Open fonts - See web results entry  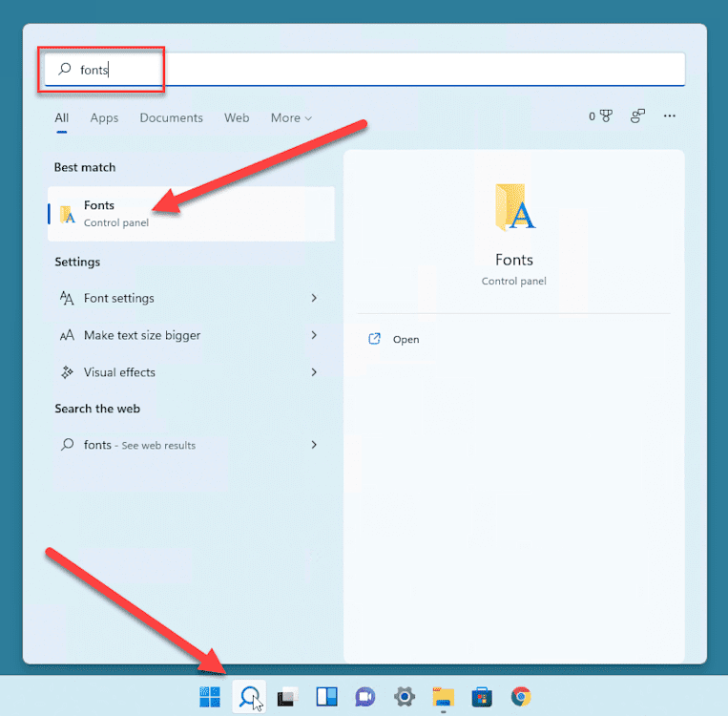click(191, 445)
